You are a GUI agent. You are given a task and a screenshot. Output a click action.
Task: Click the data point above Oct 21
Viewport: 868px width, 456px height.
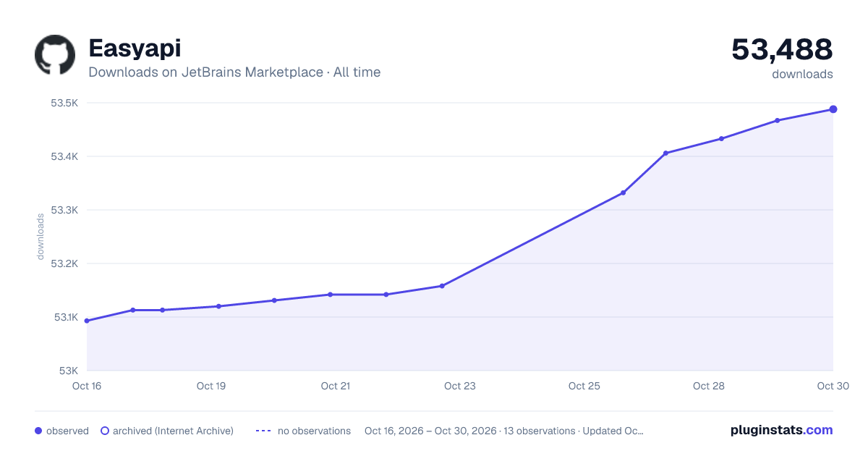330,295
